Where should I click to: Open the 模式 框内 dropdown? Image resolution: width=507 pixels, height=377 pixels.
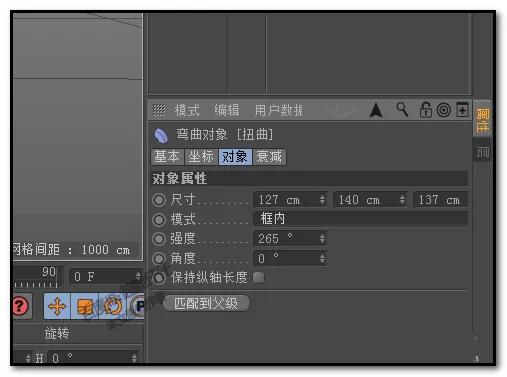click(x=360, y=219)
